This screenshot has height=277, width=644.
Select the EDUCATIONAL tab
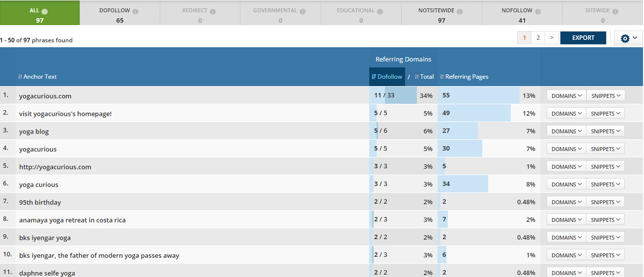click(361, 13)
